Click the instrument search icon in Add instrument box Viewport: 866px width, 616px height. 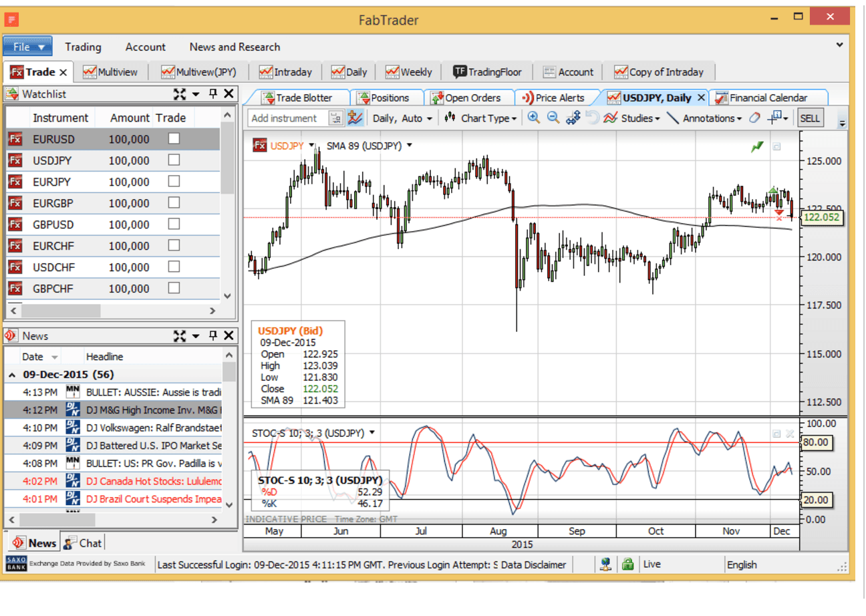click(x=335, y=118)
